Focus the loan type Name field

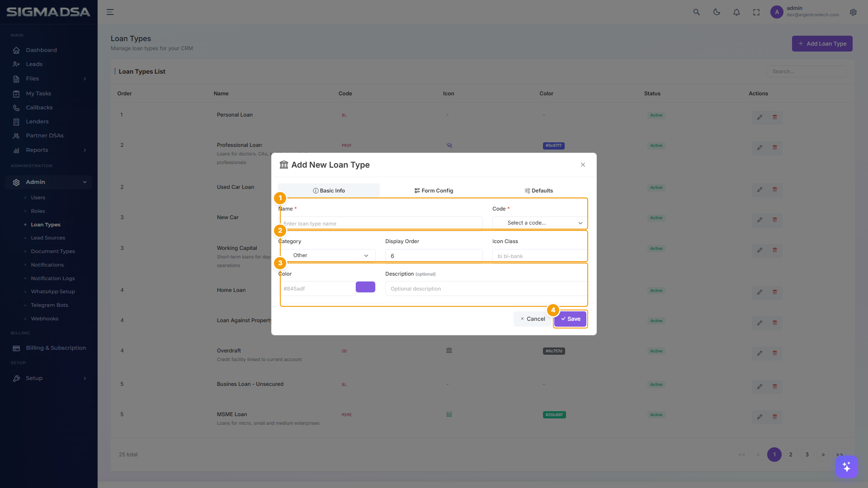point(380,223)
